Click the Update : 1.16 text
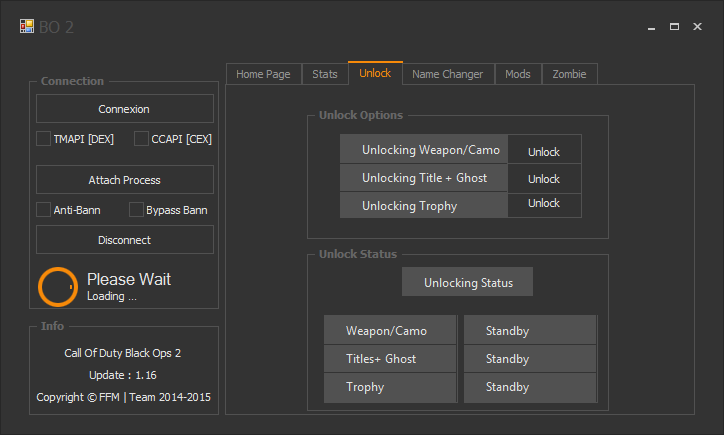This screenshot has height=435, width=724. point(123,375)
